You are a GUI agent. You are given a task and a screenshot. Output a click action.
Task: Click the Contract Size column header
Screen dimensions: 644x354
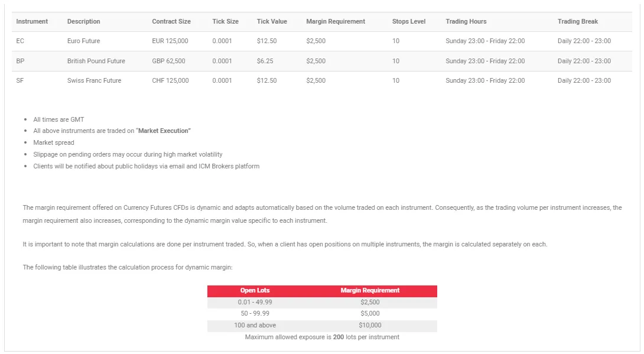(171, 21)
